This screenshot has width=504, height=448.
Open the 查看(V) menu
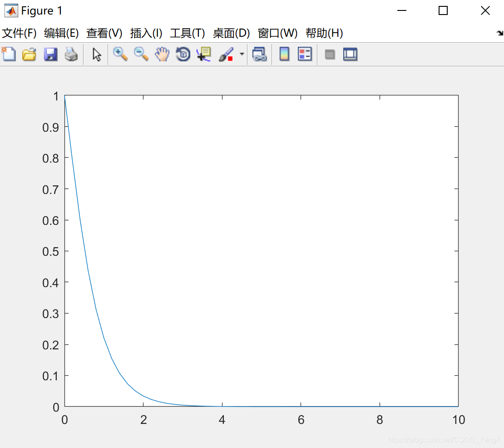coord(104,33)
